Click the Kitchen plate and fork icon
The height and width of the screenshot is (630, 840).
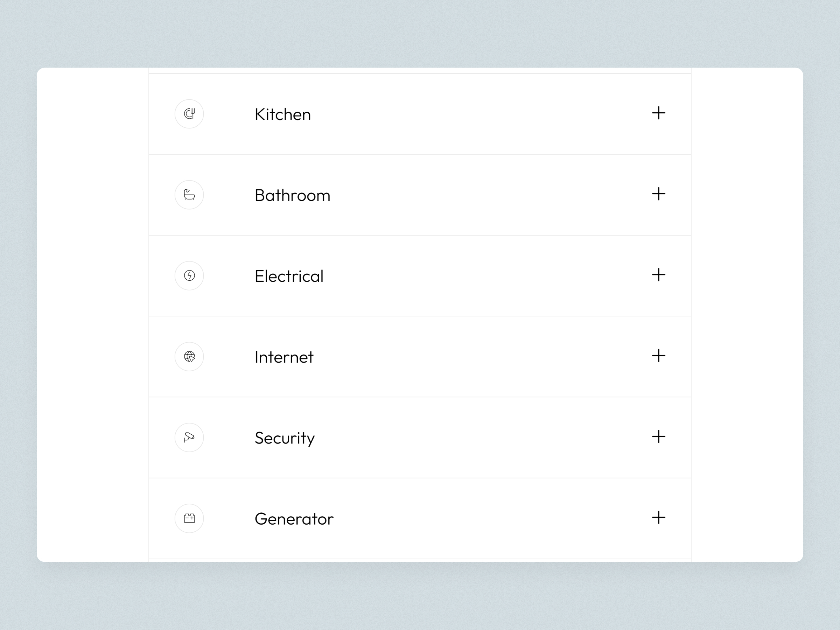tap(189, 114)
